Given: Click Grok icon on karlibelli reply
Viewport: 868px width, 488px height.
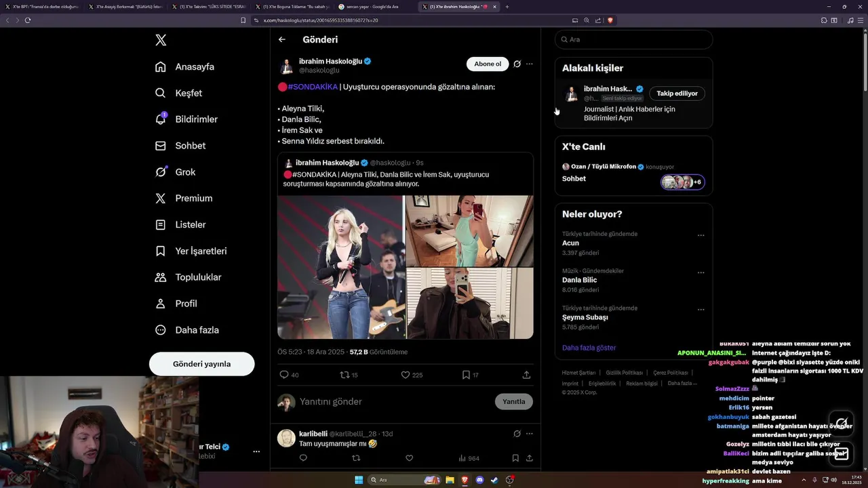Looking at the screenshot, I should click(x=517, y=434).
